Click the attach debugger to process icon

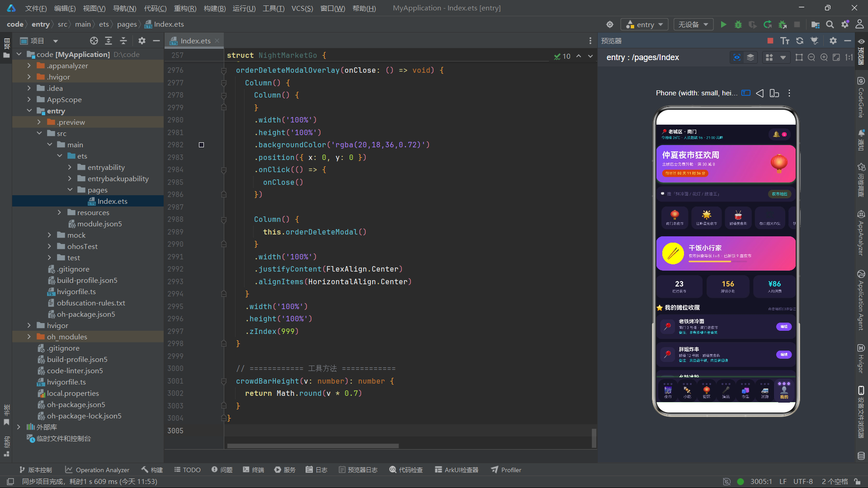783,24
